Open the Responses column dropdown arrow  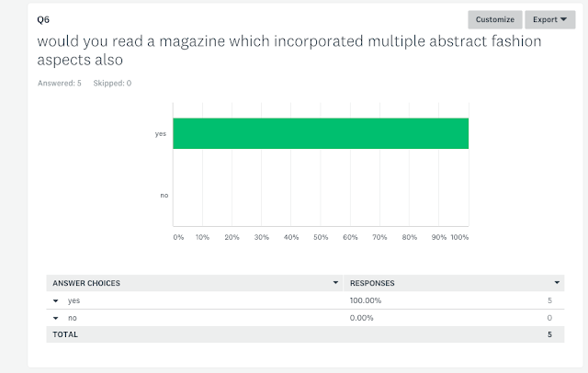pyautogui.click(x=557, y=283)
